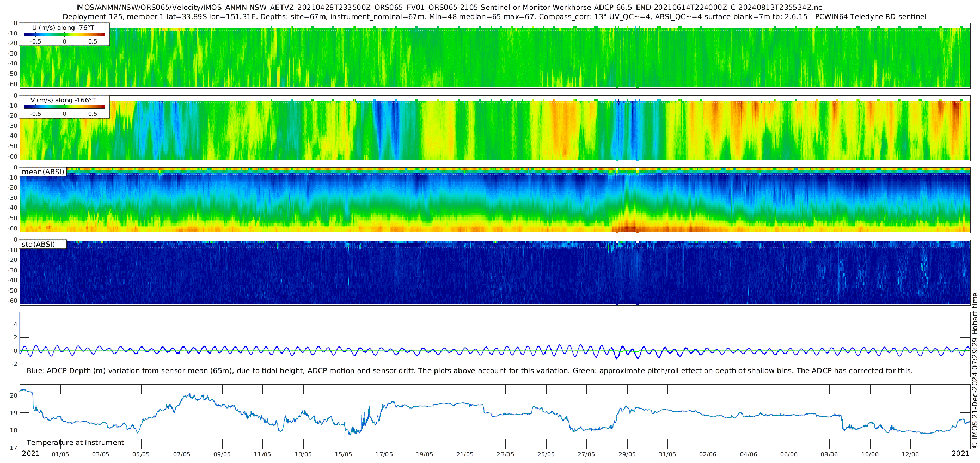Click the "V (m/s) along -166°T" legend title
This screenshot has height=463, width=980.
point(63,100)
